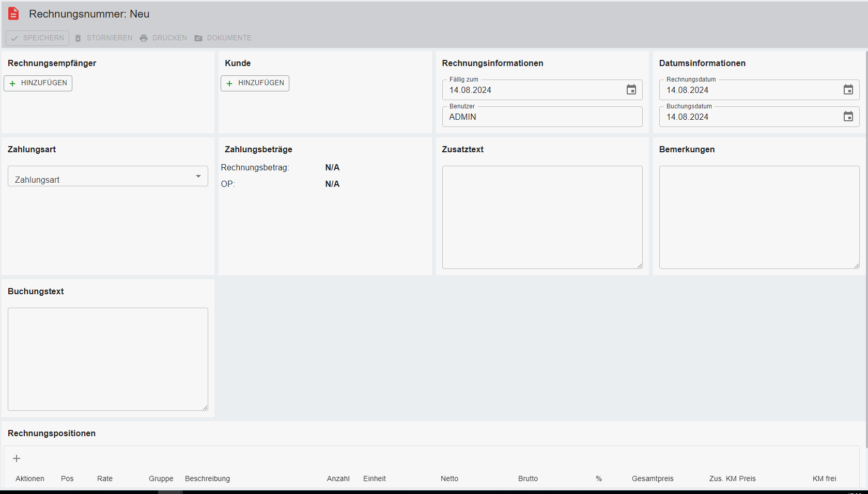Click the Speichern save button
Screen dimensions: 868x494
38,38
